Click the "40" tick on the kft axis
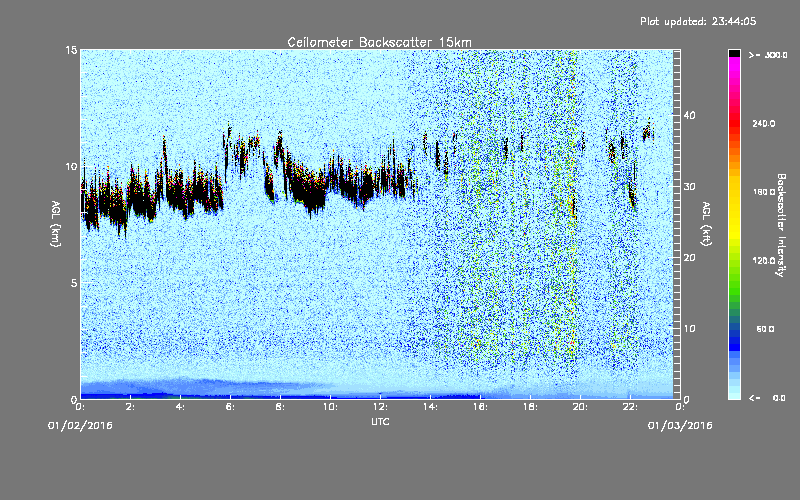 coord(689,115)
